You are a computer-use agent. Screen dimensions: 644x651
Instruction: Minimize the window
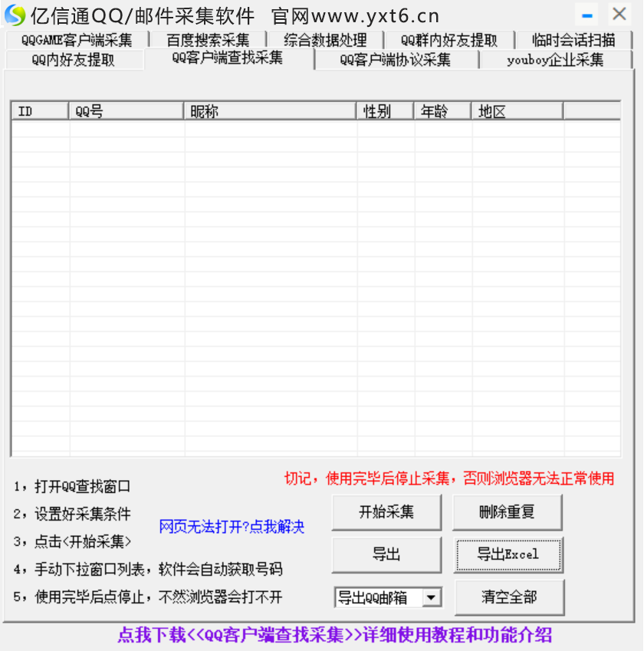(x=587, y=14)
